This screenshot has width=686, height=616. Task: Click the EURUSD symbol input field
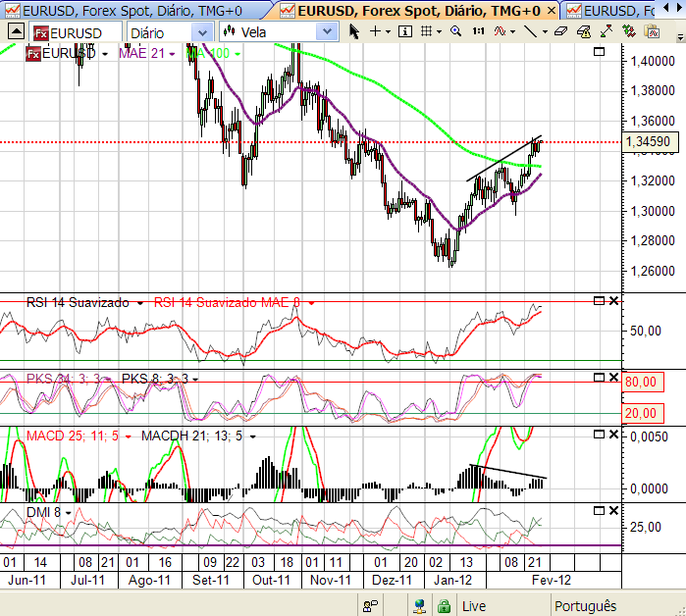[x=79, y=32]
